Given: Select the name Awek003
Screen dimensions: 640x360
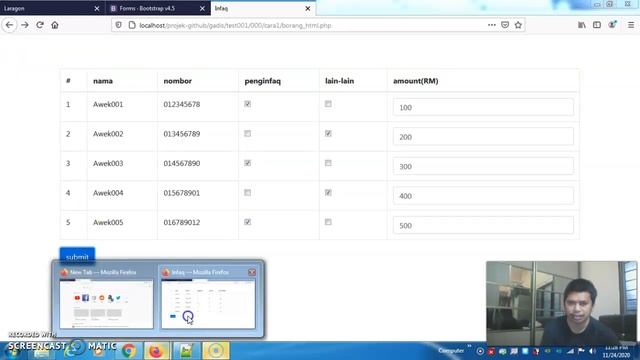Looking at the screenshot, I should (108, 163).
